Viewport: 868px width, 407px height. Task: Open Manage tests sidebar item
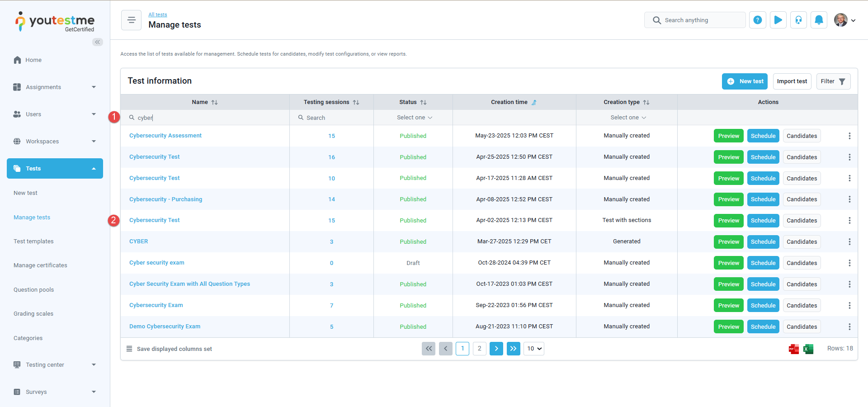point(32,217)
